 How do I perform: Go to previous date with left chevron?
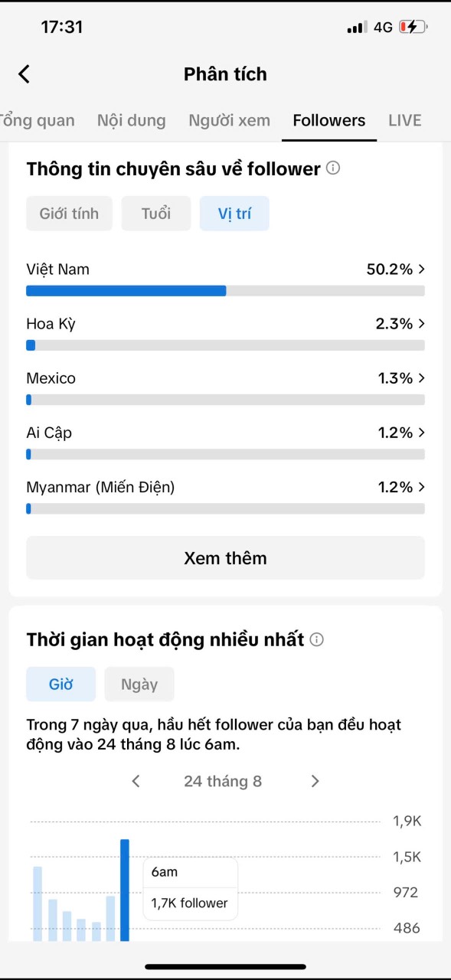click(136, 781)
